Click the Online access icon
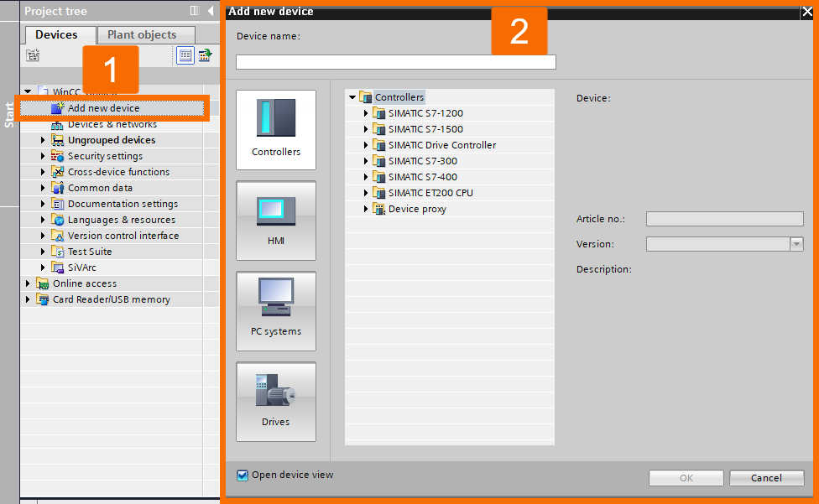 point(42,283)
